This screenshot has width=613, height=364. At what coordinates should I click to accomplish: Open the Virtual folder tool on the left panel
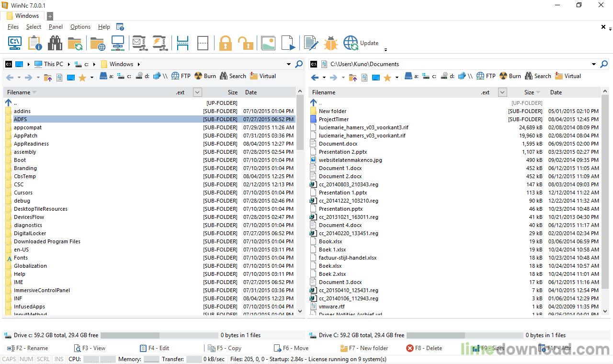tap(261, 76)
